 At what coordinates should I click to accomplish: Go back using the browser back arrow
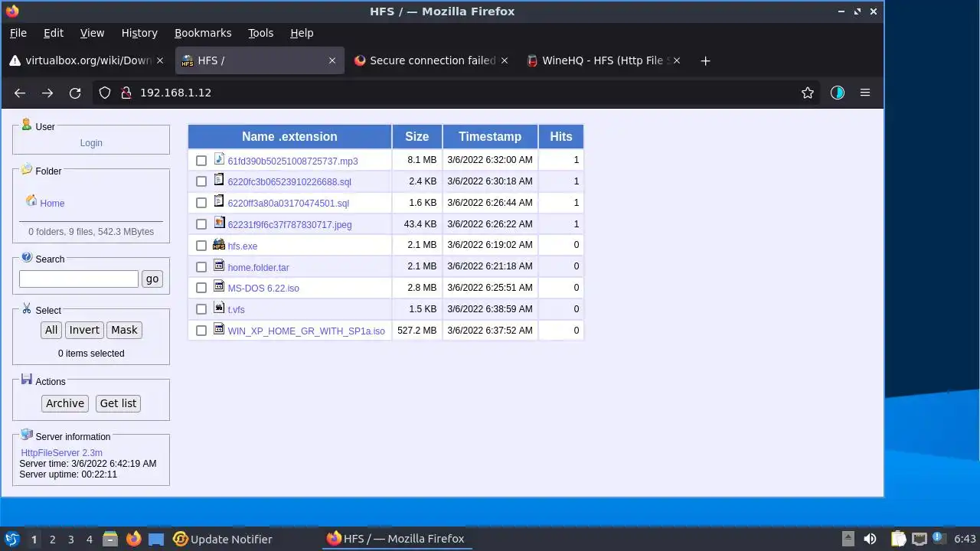point(20,93)
